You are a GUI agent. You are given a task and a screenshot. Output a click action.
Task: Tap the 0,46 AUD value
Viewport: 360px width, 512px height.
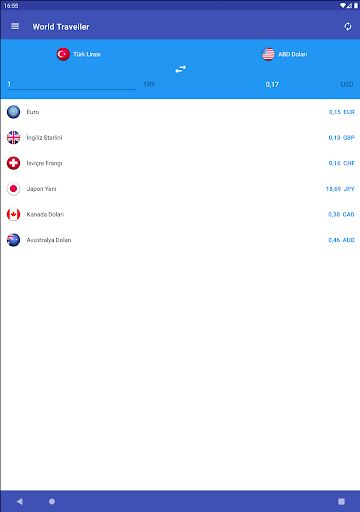[x=341, y=240]
